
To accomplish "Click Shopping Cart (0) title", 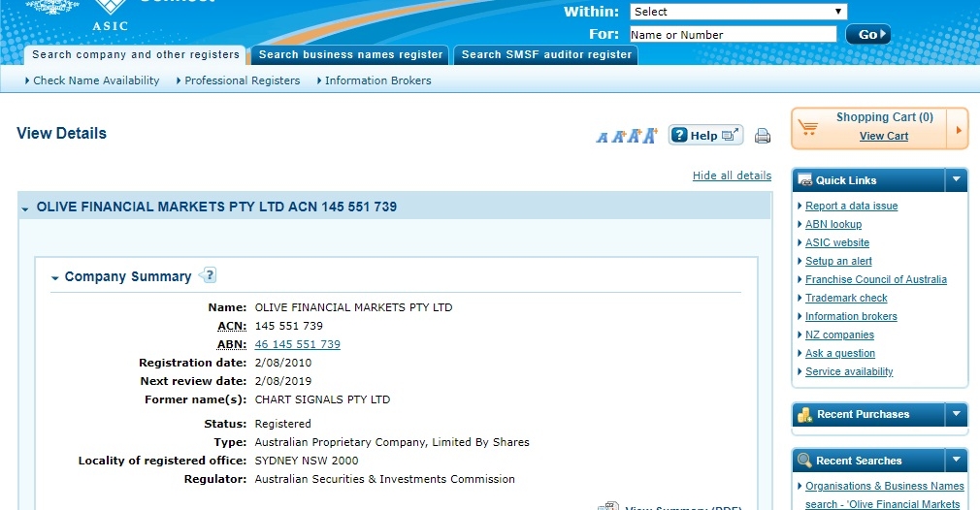I will point(884,117).
